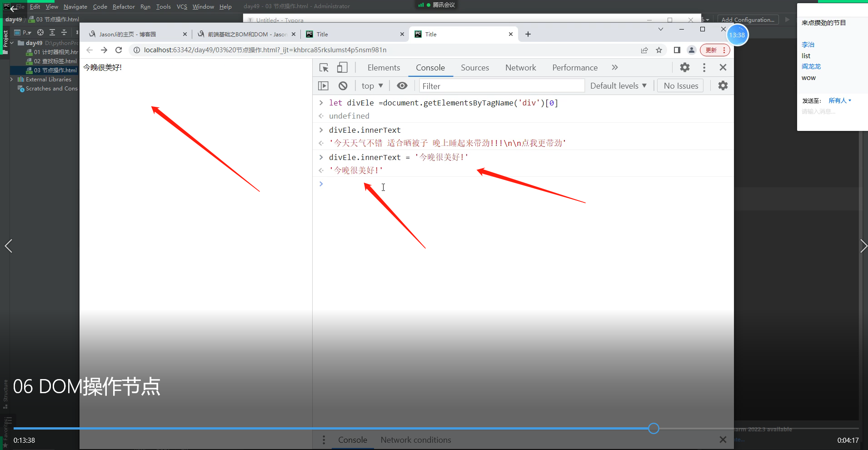The image size is (868, 450).
Task: Click Add Configuration button in PyCharm
Action: pyautogui.click(x=748, y=20)
